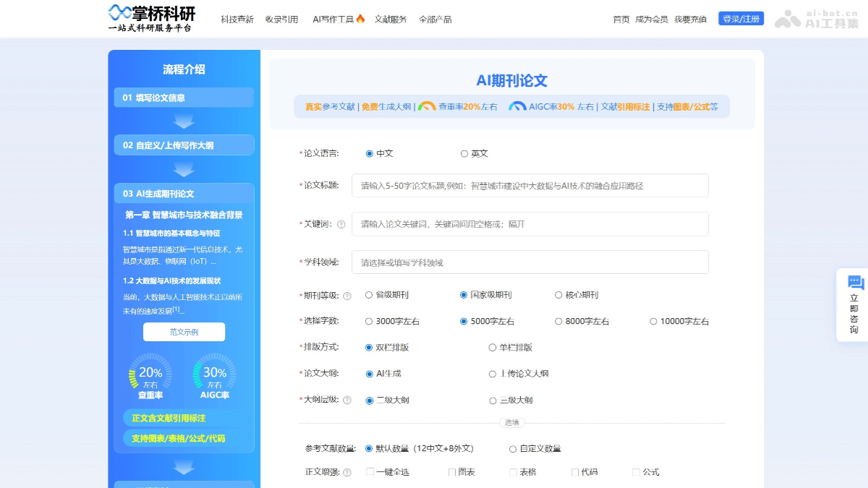Click the fire icon beside AI写作工具
Screen dimensions: 868x488
(x=362, y=19)
